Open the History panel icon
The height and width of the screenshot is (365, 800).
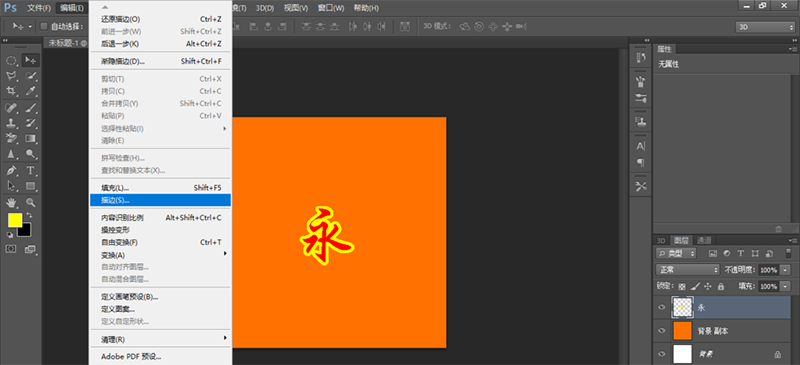(641, 58)
